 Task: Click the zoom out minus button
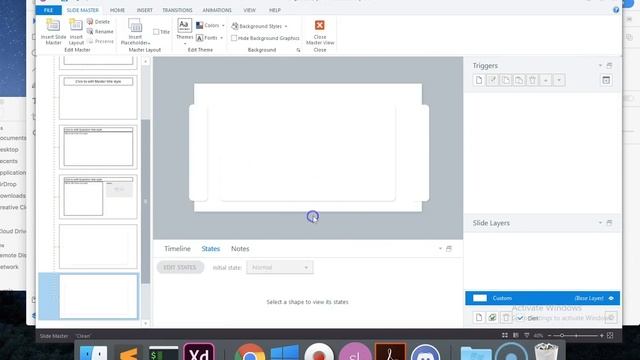[x=550, y=336]
